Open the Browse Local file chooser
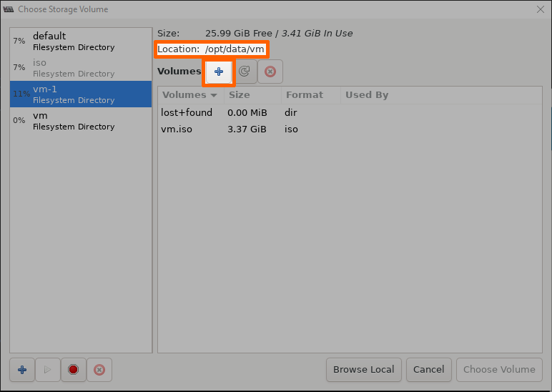 tap(363, 370)
